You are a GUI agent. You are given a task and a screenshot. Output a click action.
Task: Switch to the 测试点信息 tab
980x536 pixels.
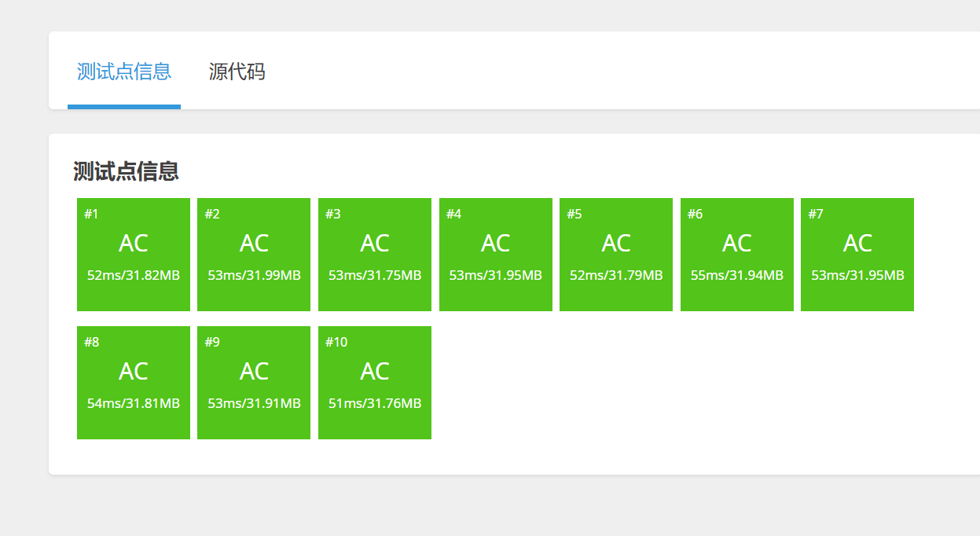coord(124,72)
